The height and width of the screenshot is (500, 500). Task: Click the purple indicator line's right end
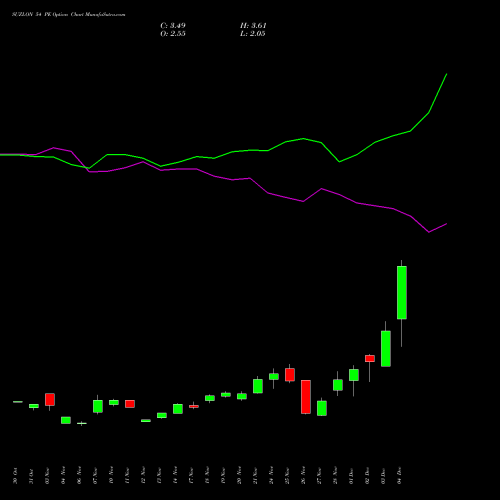446,224
